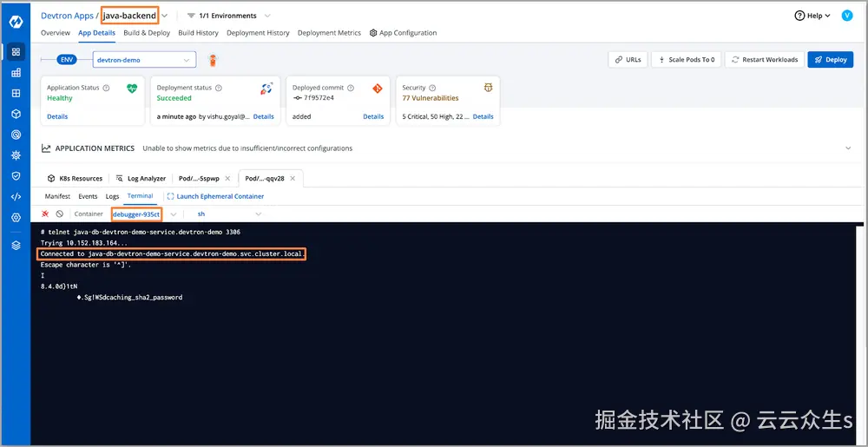Image resolution: width=868 pixels, height=447 pixels.
Task: Click the orange bot icon next to environment
Action: (212, 60)
